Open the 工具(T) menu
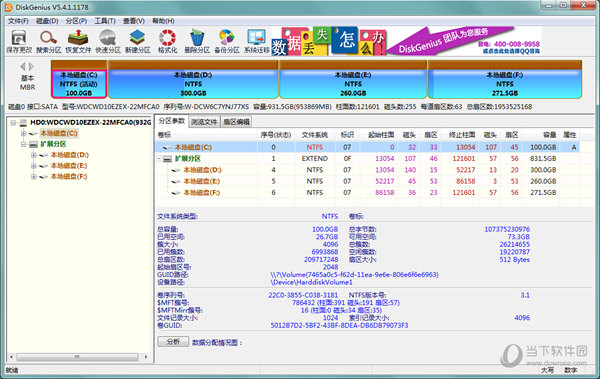Screen dimensions: 600x379 tap(105, 21)
